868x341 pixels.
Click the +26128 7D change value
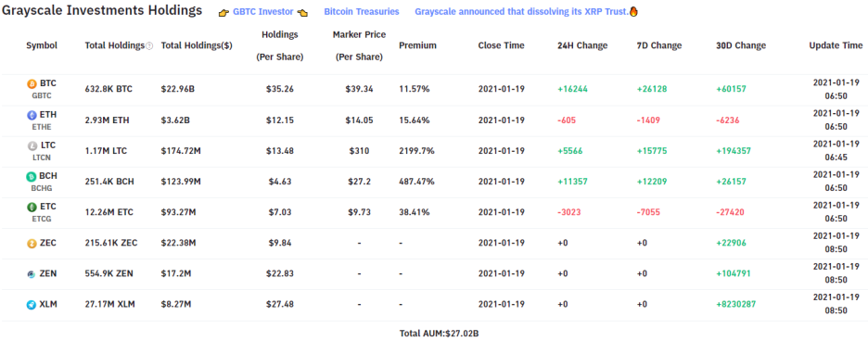tap(652, 89)
